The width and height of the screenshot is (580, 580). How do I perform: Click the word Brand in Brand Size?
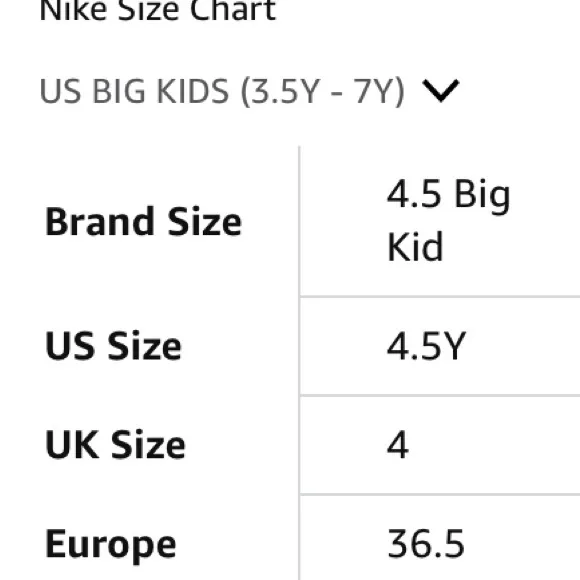coord(99,222)
